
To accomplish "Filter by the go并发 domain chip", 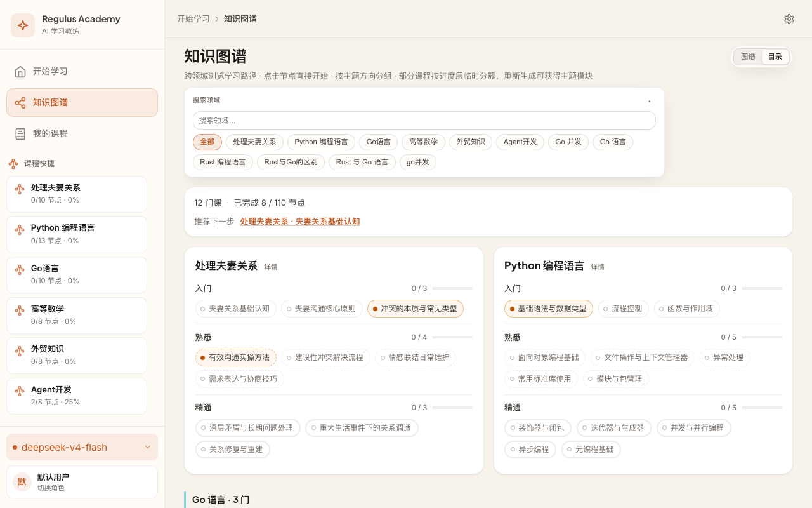I will point(418,163).
